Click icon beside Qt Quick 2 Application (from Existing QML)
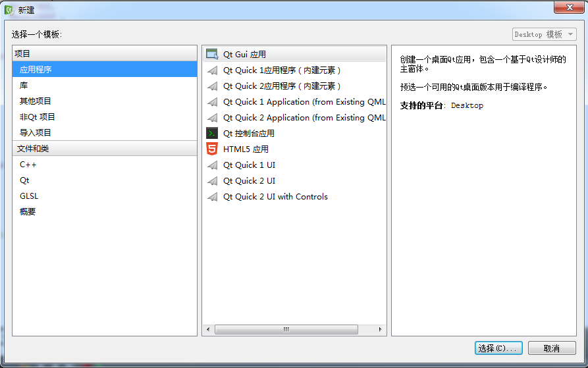Viewport: 588px width, 368px height. [212, 118]
